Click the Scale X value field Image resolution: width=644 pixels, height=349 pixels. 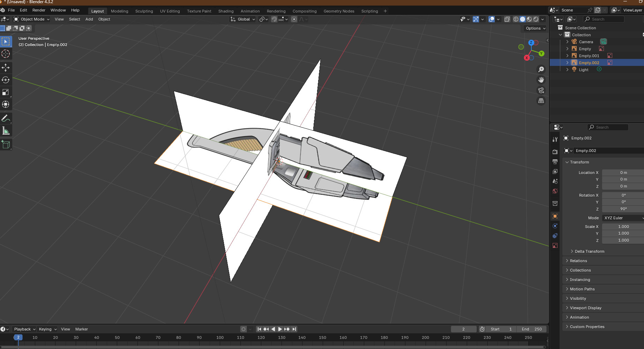tap(623, 227)
